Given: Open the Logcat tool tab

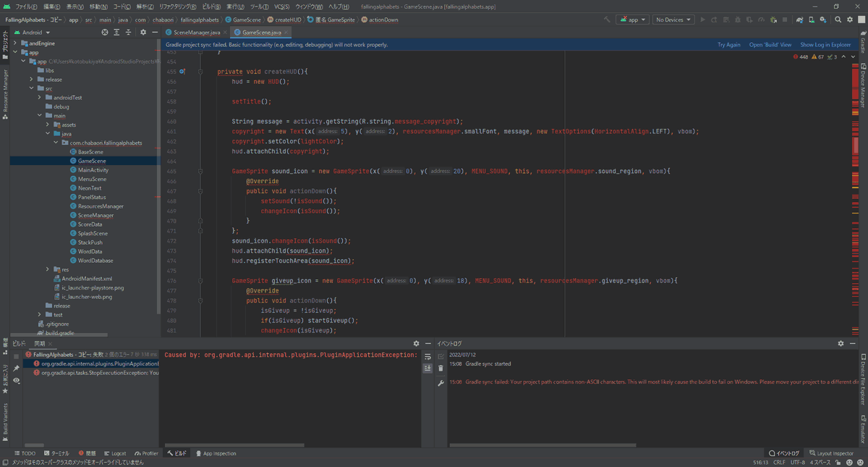Looking at the screenshot, I should [x=115, y=453].
